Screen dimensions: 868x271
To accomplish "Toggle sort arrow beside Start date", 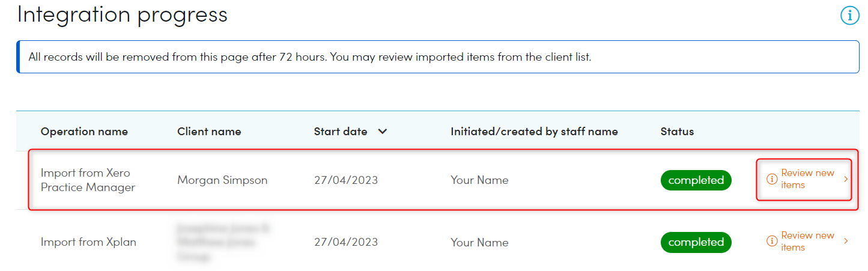I will pos(382,132).
